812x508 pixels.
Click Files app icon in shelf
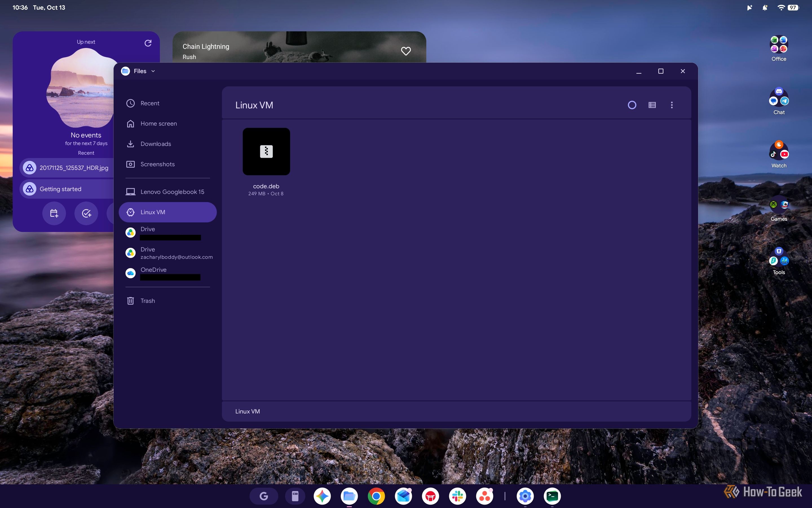349,496
